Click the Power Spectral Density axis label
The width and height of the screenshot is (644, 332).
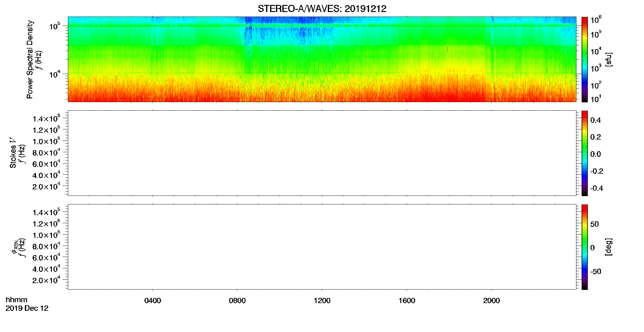(x=30, y=59)
